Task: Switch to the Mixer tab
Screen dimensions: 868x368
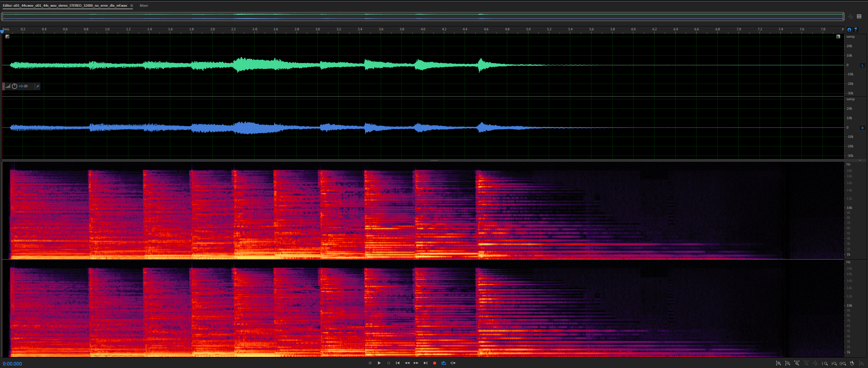Action: coord(144,6)
